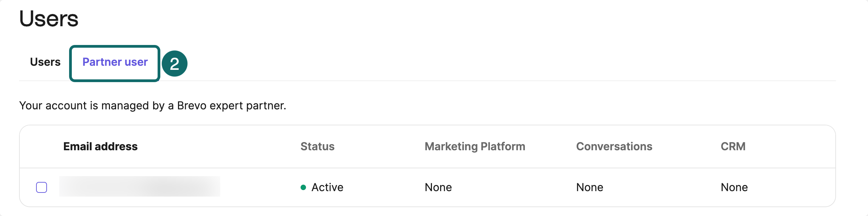Viewport: 868px width, 216px height.
Task: Click the numbered step 2 badge
Action: [x=174, y=63]
